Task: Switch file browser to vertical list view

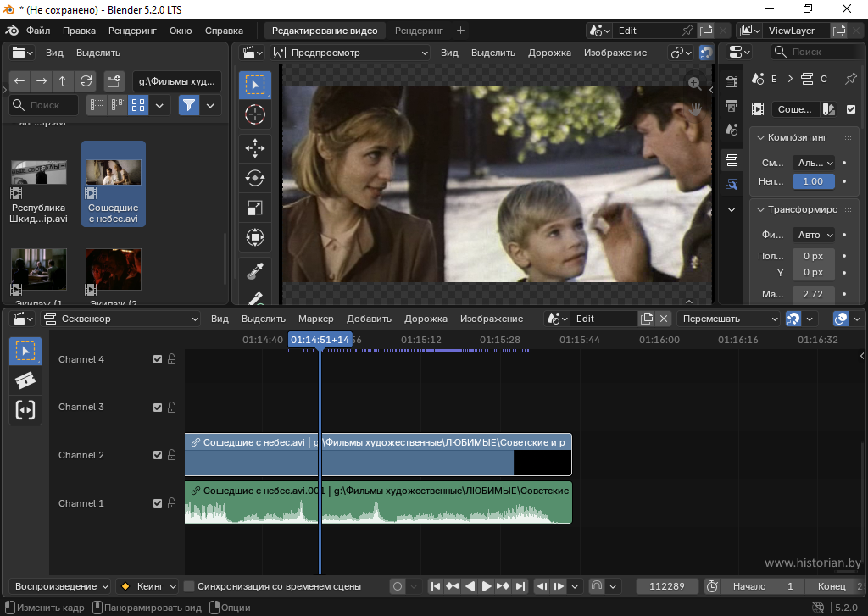Action: (97, 105)
